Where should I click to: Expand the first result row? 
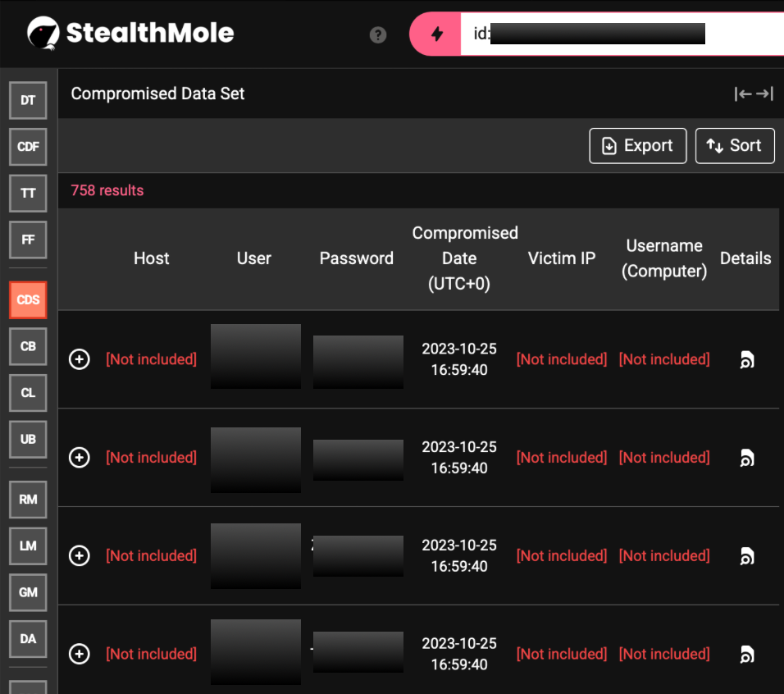[x=80, y=359]
